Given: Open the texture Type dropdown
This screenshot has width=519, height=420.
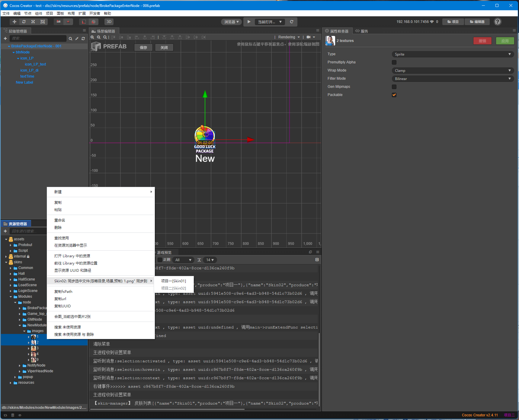Looking at the screenshot, I should point(453,54).
